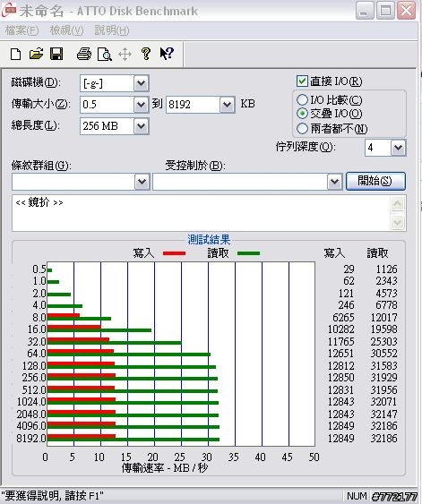Click the write value 12850 for 256.0

pos(341,378)
